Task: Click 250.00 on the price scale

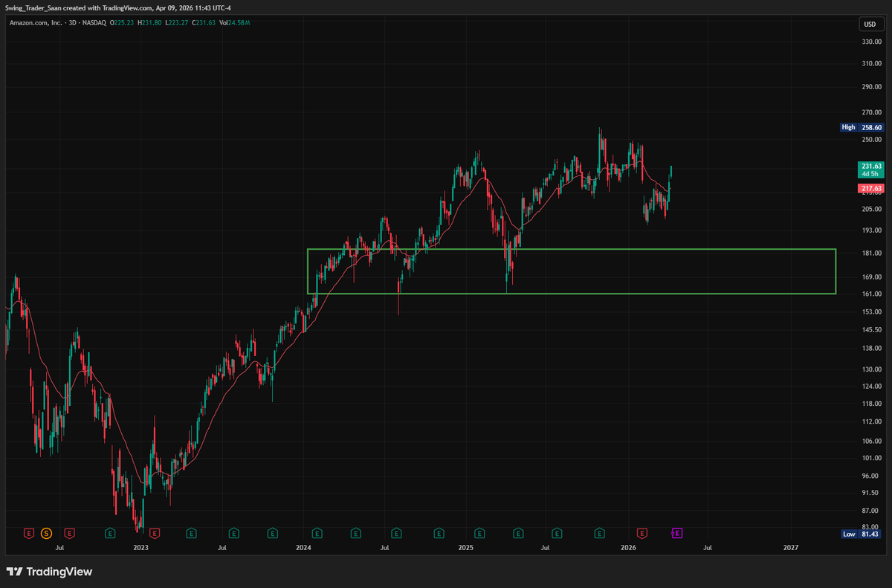Action: click(x=871, y=140)
